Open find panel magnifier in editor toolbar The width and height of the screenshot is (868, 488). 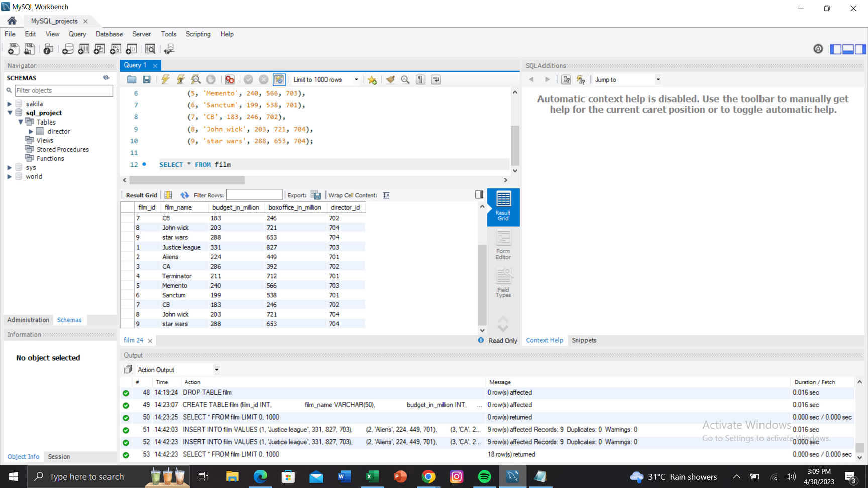tap(405, 80)
